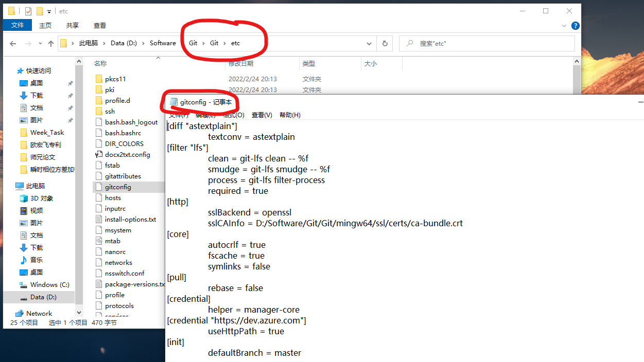The width and height of the screenshot is (644, 362).
Task: Select the install-options.txt file icon
Action: [99, 220]
